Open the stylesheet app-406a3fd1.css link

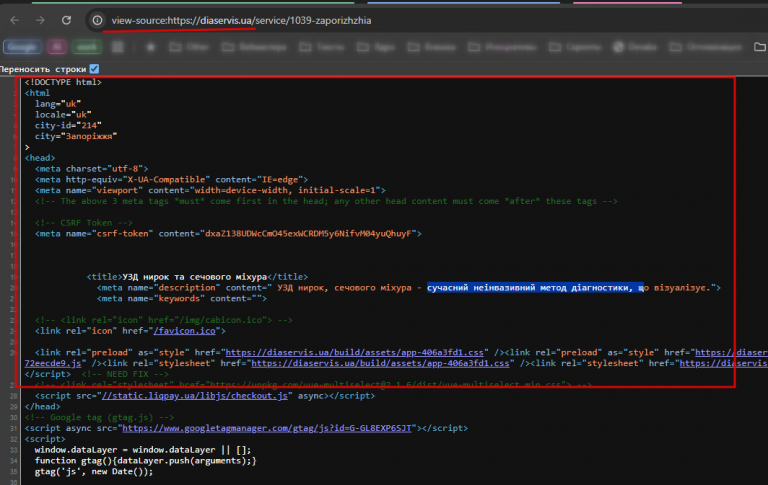pyautogui.click(x=380, y=363)
